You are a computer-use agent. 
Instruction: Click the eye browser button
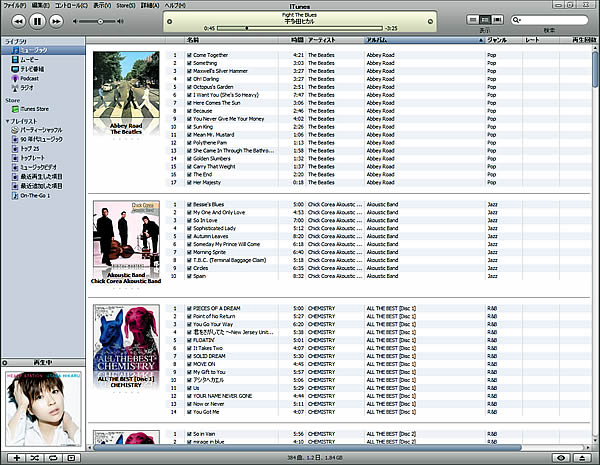(x=561, y=458)
